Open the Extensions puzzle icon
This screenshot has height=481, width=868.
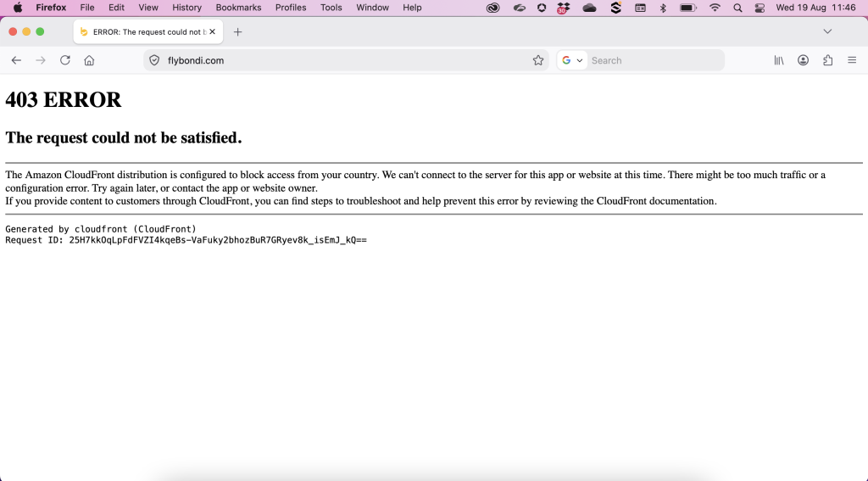827,60
